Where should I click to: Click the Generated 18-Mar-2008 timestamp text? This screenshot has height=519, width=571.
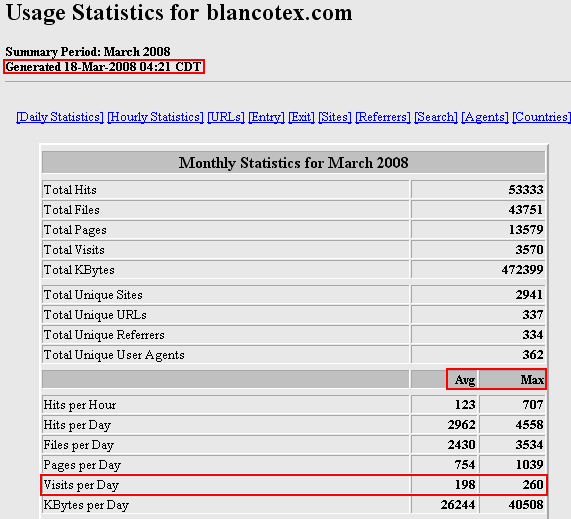103,67
